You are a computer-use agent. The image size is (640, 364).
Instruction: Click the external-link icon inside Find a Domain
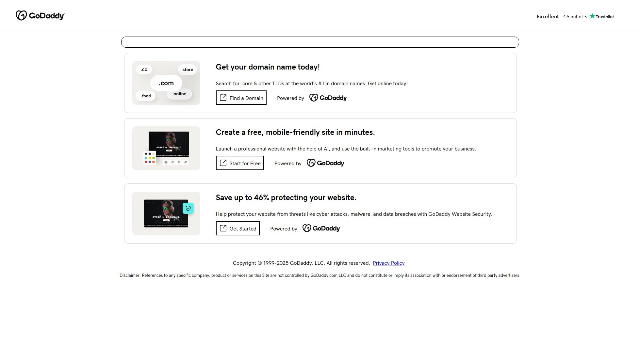223,97
